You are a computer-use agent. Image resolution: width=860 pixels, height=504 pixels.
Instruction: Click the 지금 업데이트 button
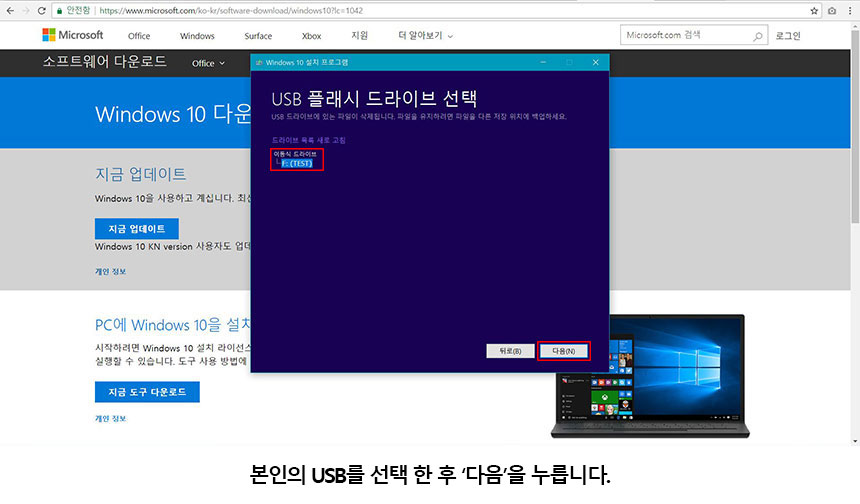[x=137, y=229]
